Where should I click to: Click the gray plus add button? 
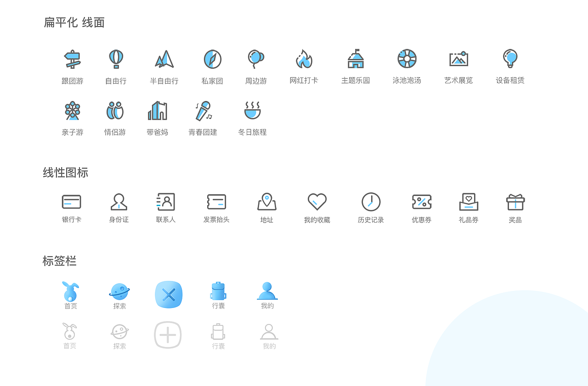pyautogui.click(x=168, y=335)
